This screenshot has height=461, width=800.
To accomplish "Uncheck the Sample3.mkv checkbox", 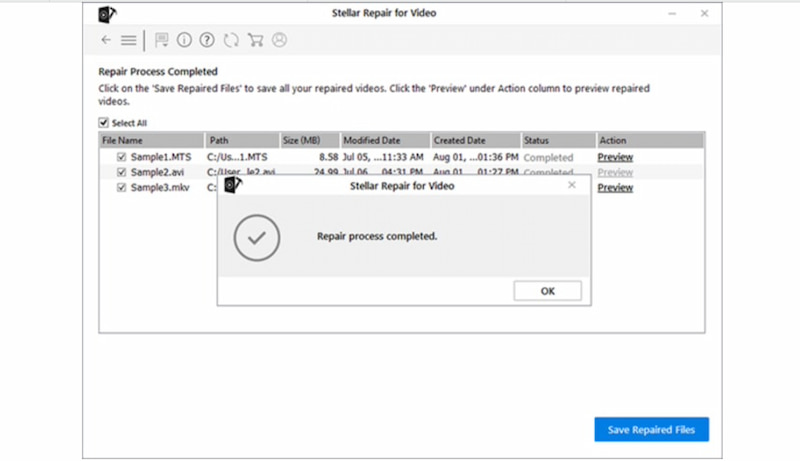I will (x=121, y=187).
